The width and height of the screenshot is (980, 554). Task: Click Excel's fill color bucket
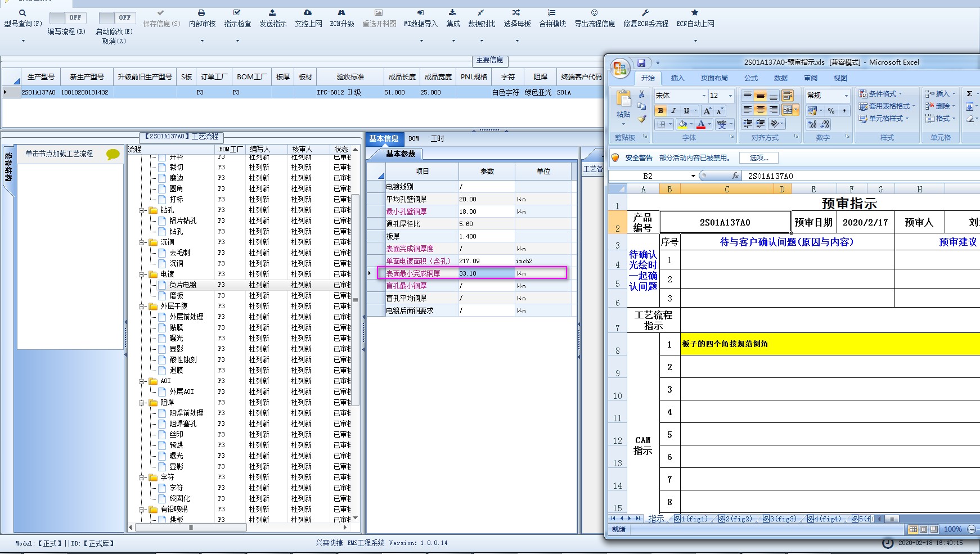tap(682, 124)
